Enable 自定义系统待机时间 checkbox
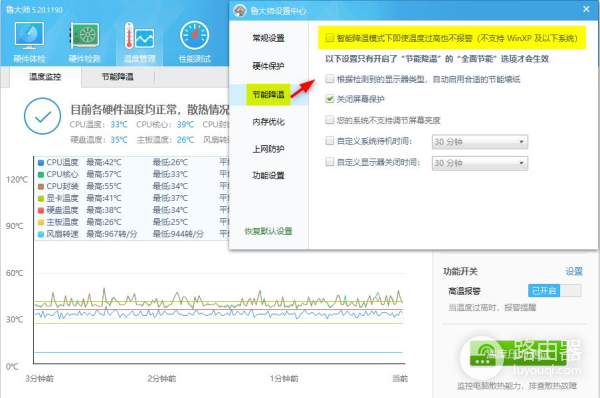Image resolution: width=600 pixels, height=398 pixels. [329, 141]
